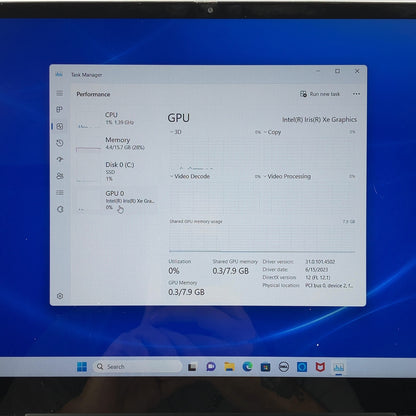Viewport: 416px width, 416px height.
Task: Select the GPU 0 performance entry
Action: [x=116, y=201]
